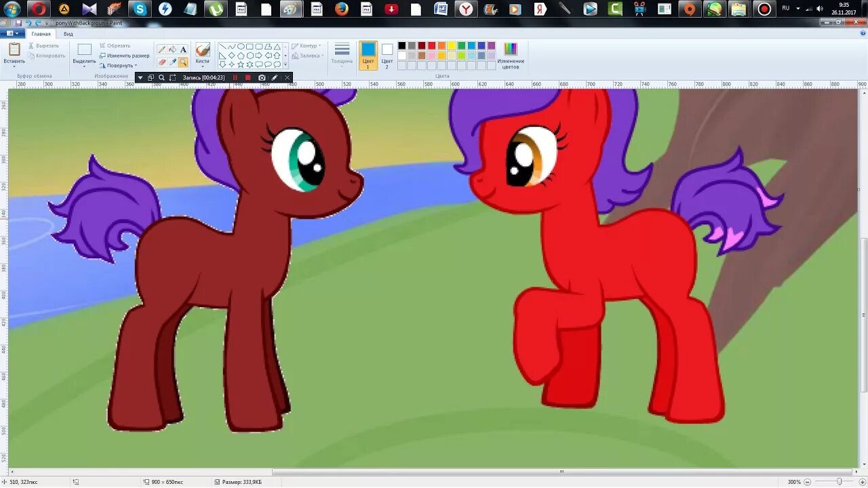Screen dimensions: 868x488
Task: Click the horizontal scrollbar thumb
Action: click(x=561, y=472)
